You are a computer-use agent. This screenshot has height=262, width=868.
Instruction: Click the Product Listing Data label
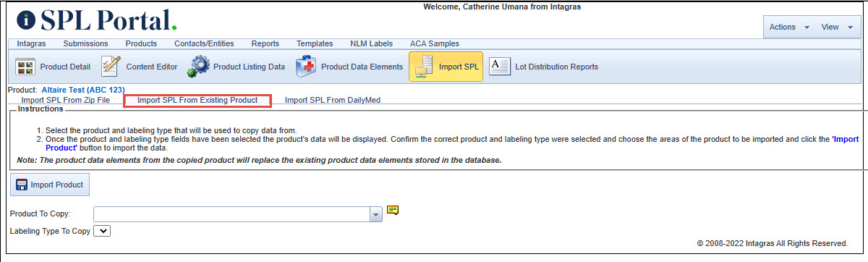coord(249,67)
